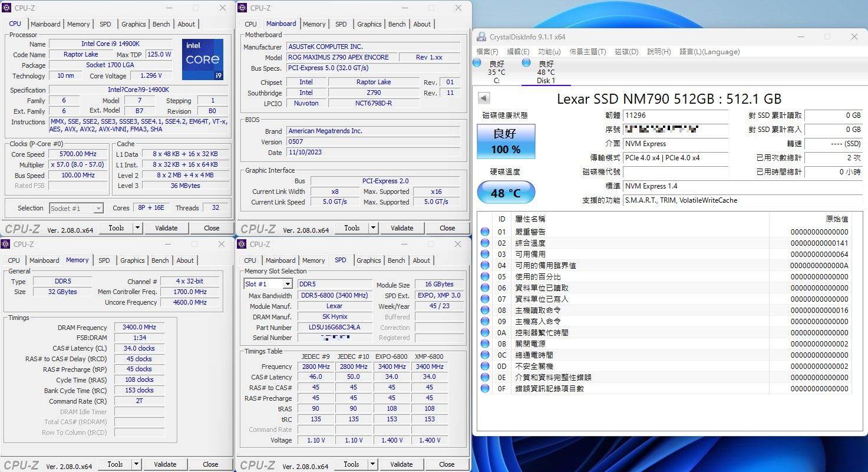Viewport: 868px width, 472px height.
Task: Click the DRAM Frequency 3400.0 MHz field
Action: pos(139,328)
